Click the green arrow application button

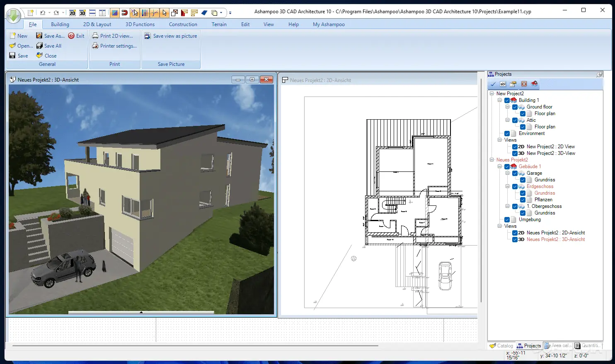click(14, 17)
